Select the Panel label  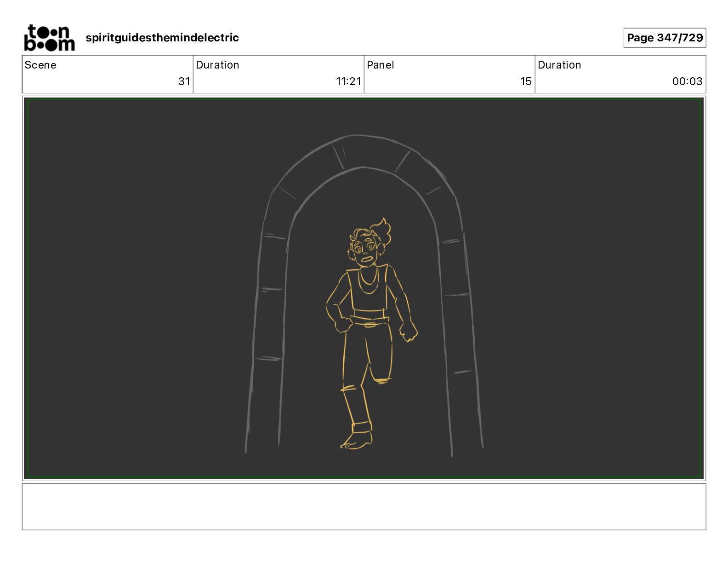381,65
